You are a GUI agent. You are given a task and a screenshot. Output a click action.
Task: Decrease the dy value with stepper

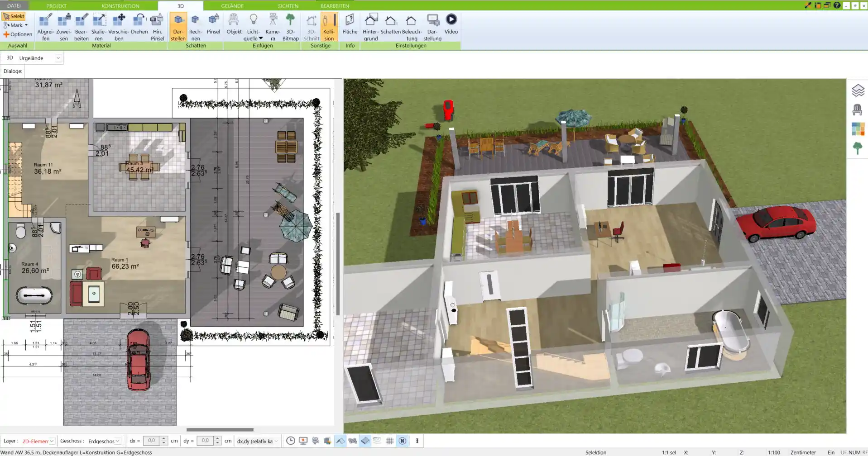(x=218, y=443)
